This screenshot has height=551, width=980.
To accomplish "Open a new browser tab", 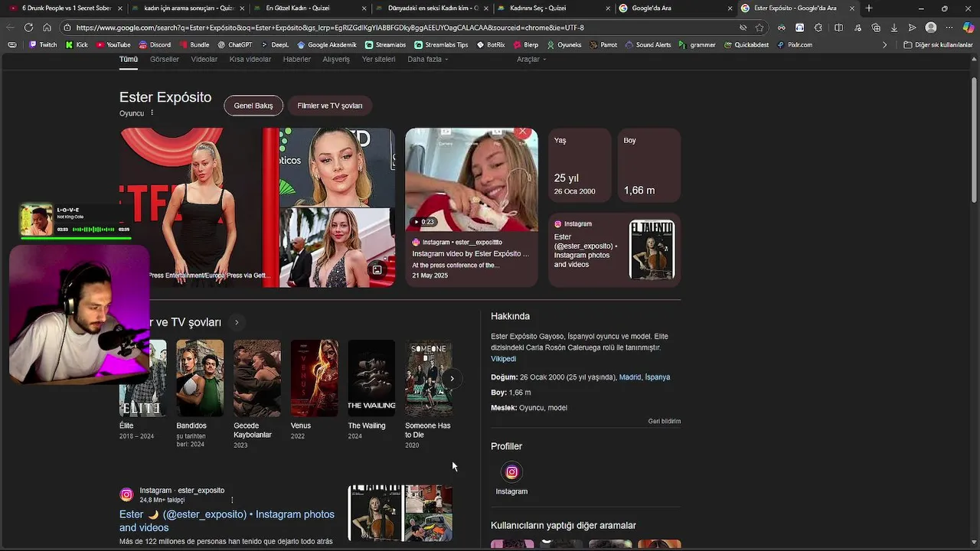I will tap(868, 8).
